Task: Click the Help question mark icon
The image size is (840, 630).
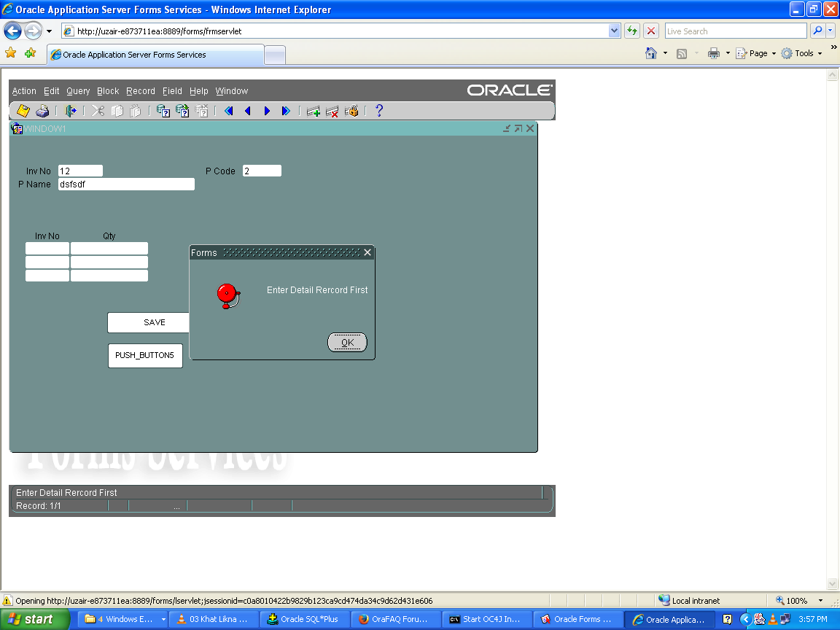Action: (x=378, y=111)
